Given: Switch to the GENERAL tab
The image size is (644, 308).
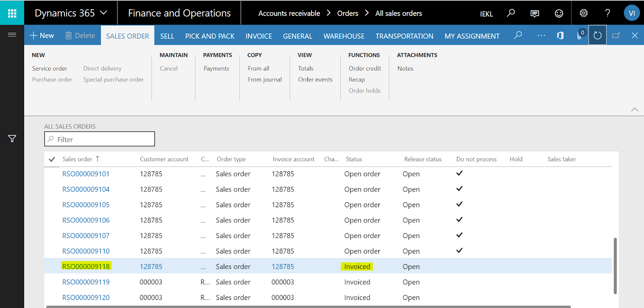Looking at the screenshot, I should click(x=297, y=36).
